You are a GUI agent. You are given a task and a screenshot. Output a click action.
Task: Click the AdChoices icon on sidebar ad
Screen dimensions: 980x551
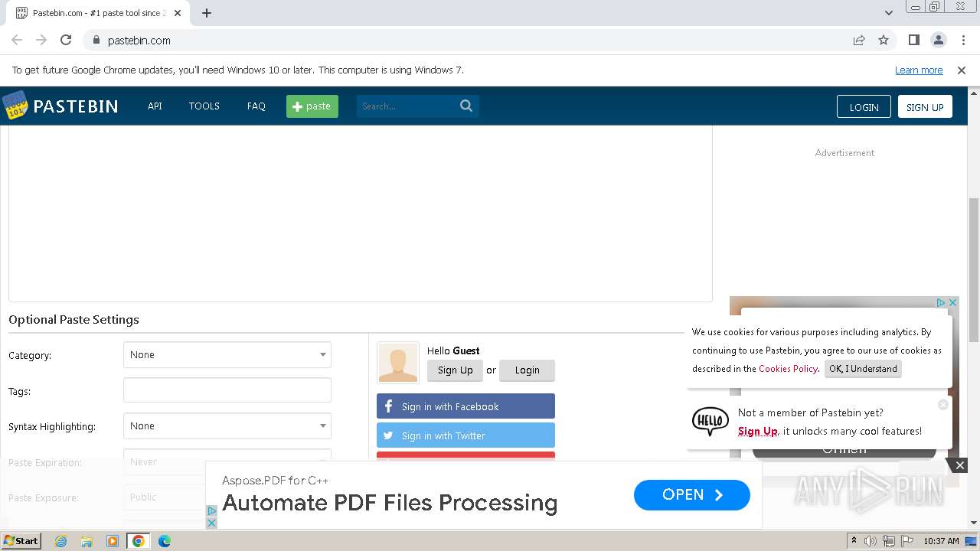coord(942,302)
